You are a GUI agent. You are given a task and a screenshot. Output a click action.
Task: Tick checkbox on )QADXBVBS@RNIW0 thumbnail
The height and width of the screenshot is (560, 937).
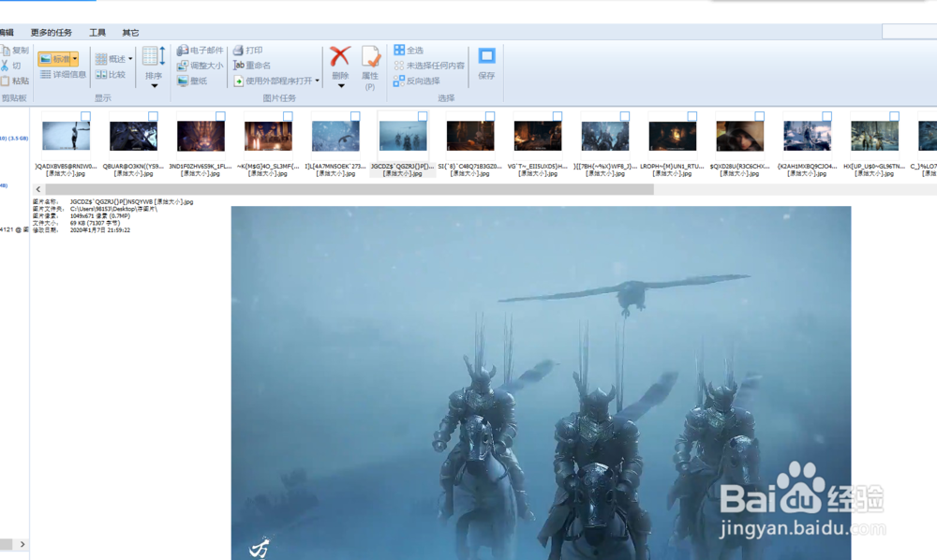click(85, 116)
